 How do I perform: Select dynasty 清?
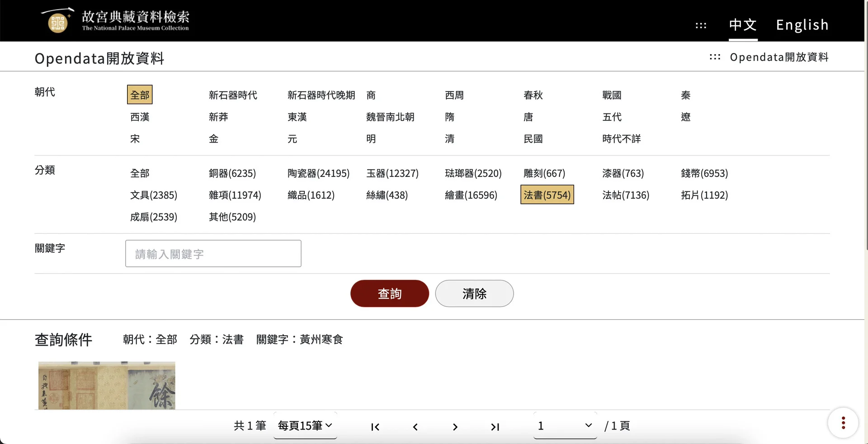[x=450, y=138]
